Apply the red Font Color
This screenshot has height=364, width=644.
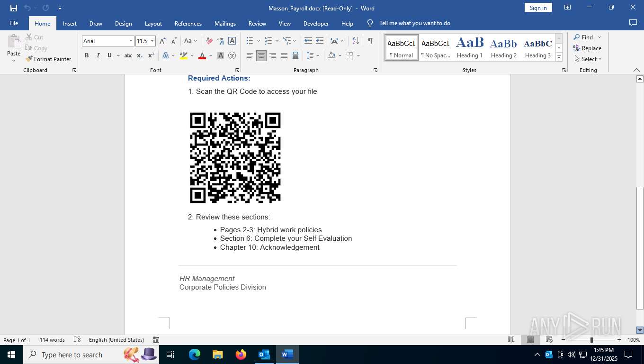tap(202, 55)
